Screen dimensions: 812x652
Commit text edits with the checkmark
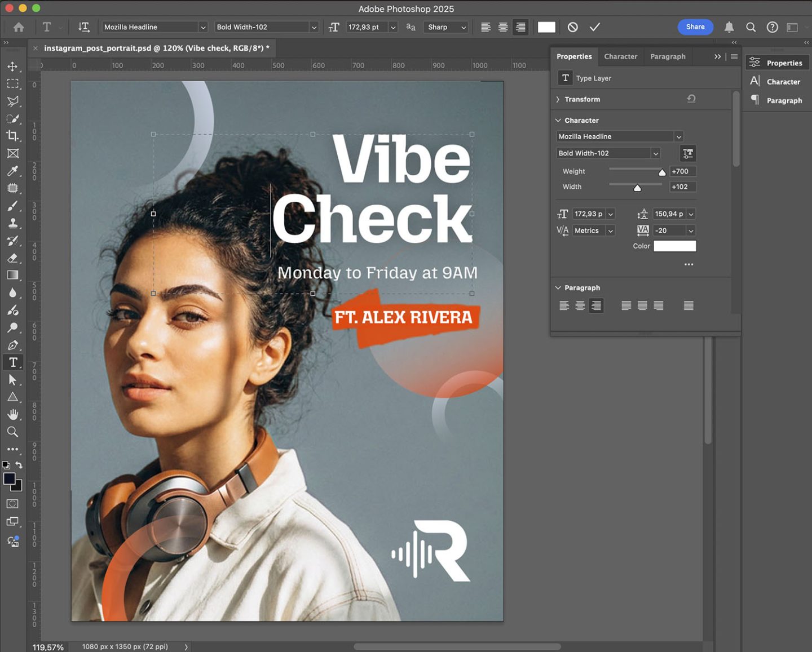pos(595,27)
